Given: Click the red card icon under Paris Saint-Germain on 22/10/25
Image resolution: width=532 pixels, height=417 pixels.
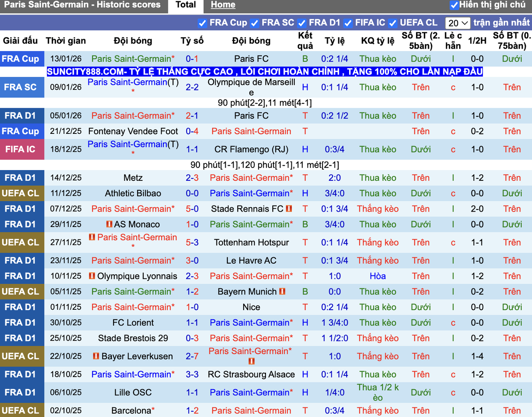Looking at the screenshot, I should tap(251, 361).
